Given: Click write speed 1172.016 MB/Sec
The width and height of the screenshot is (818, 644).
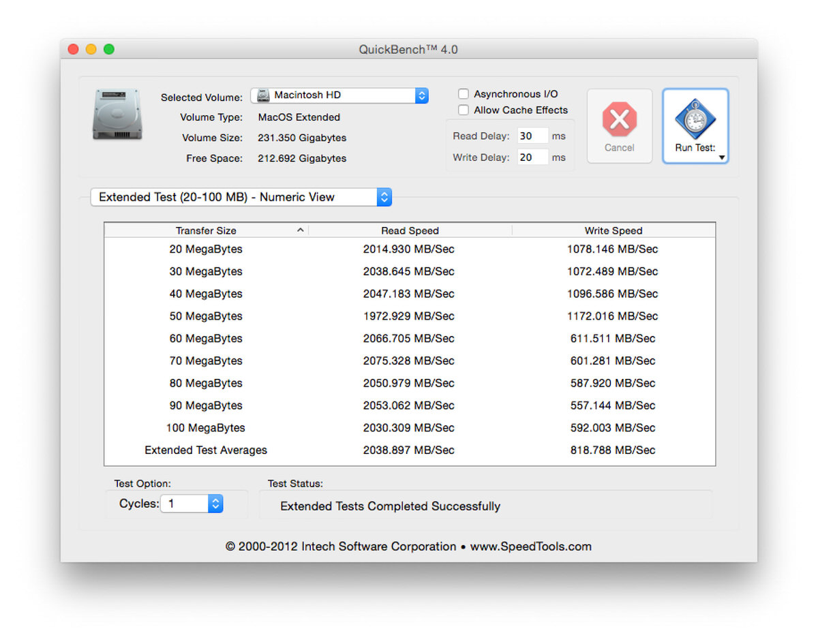Looking at the screenshot, I should (613, 316).
